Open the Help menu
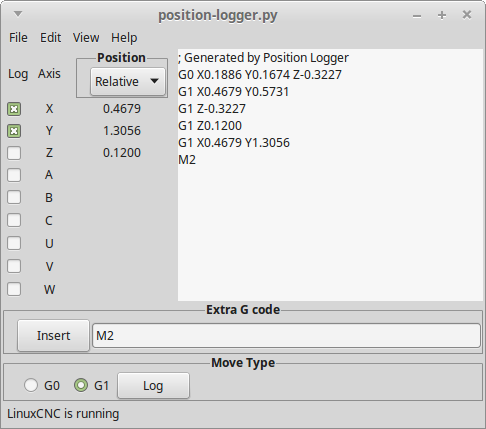486x429 pixels. click(x=124, y=38)
